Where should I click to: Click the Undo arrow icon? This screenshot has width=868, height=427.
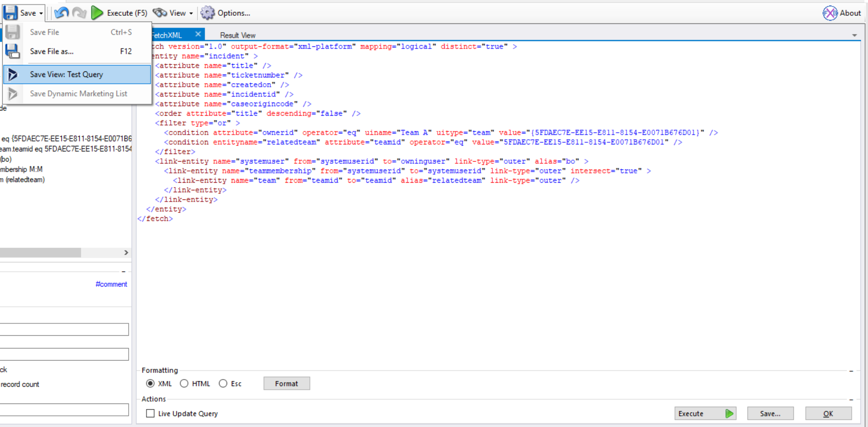point(61,13)
